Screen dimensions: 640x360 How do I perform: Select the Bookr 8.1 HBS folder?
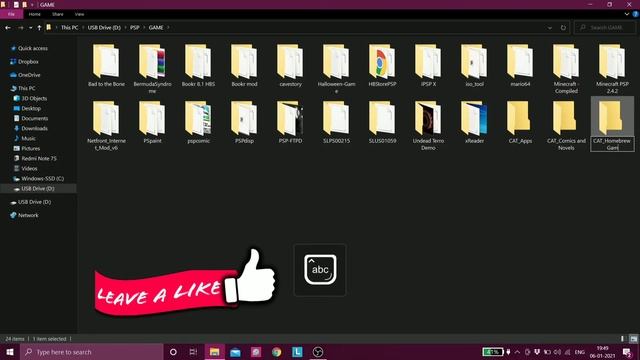[198, 66]
